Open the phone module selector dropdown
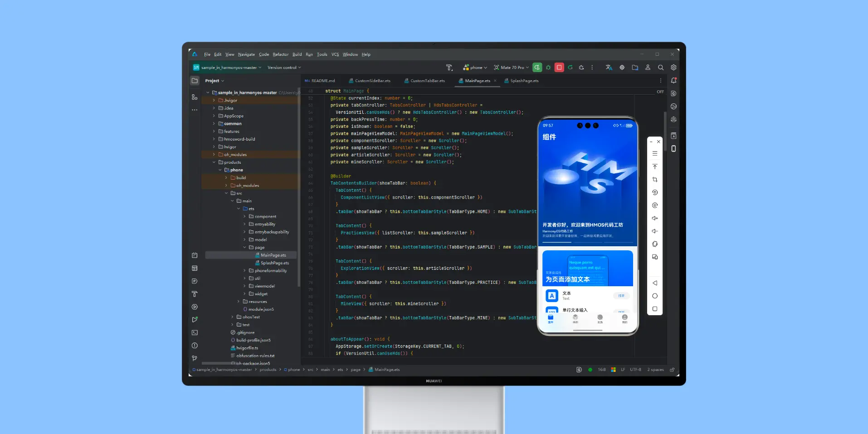868x434 pixels. point(475,68)
